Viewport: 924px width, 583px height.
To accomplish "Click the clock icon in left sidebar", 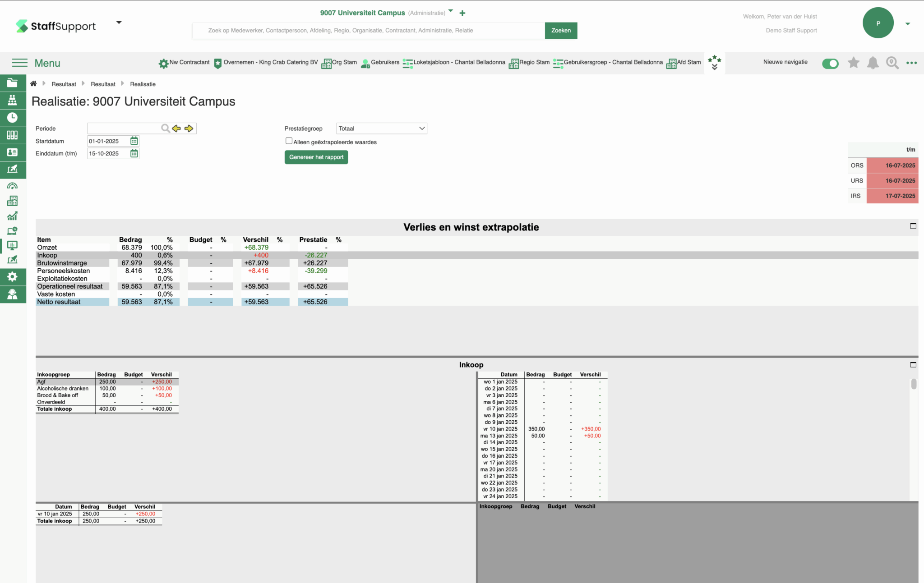I will 12,118.
